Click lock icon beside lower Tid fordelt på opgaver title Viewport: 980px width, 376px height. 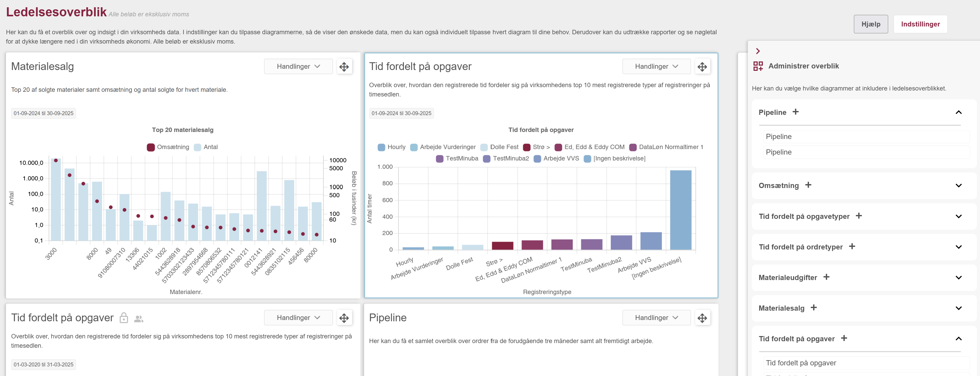click(124, 318)
